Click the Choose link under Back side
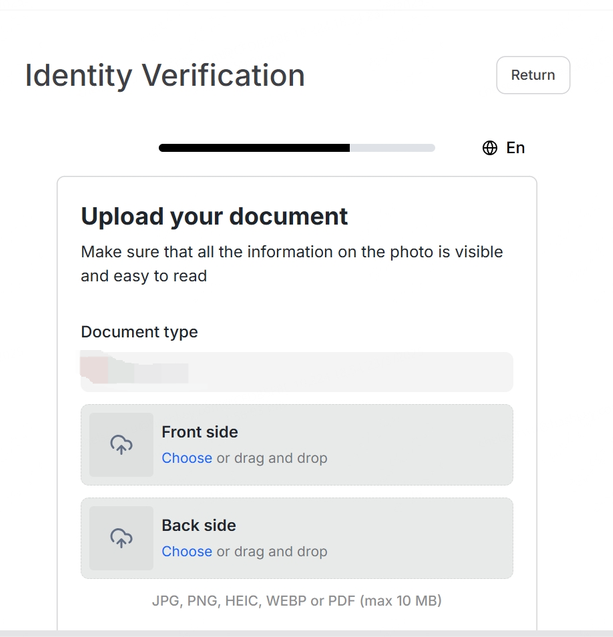Screen dimensions: 613x637 click(187, 551)
